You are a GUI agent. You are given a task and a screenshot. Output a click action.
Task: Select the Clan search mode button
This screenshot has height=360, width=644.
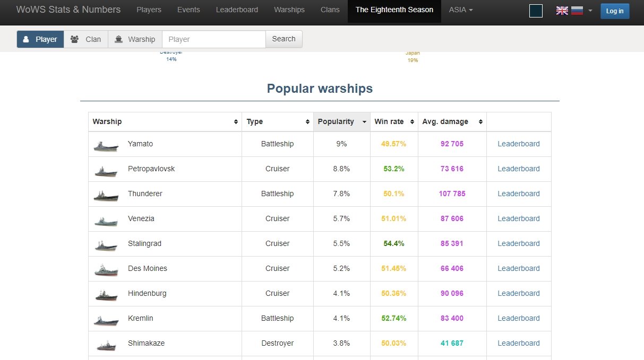86,39
